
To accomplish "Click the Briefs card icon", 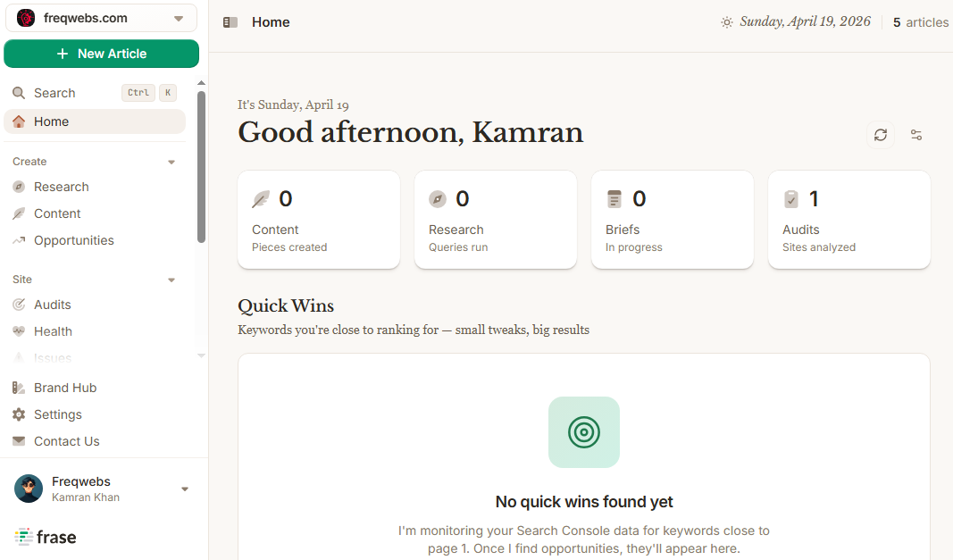I will pyautogui.click(x=614, y=199).
